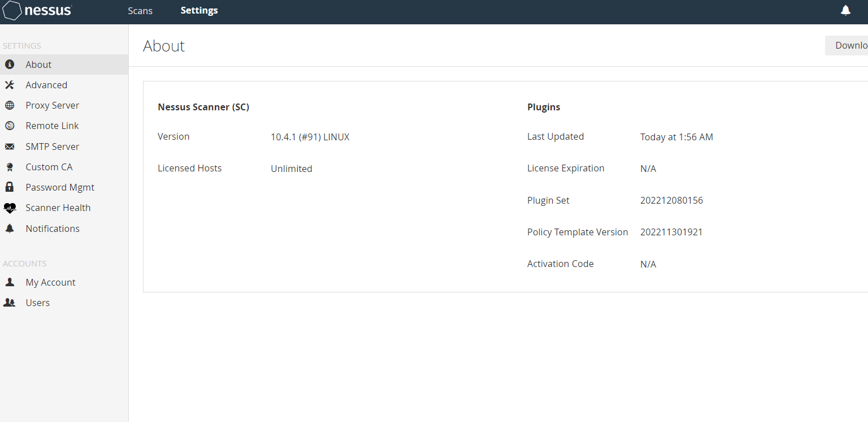Screen dimensions: 868x422
Task: Click the Activation Code N/A value
Action: click(648, 264)
